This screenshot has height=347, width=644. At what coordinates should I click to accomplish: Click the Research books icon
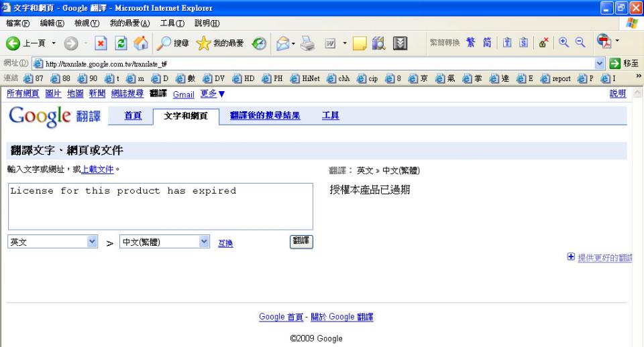pos(378,43)
